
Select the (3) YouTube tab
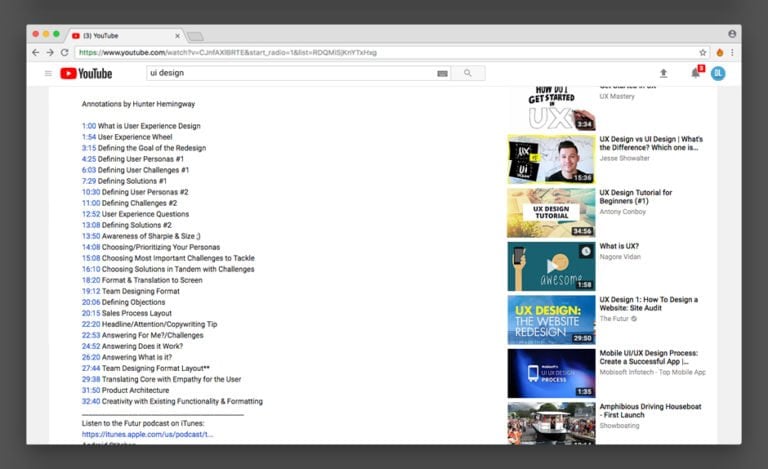click(x=125, y=35)
